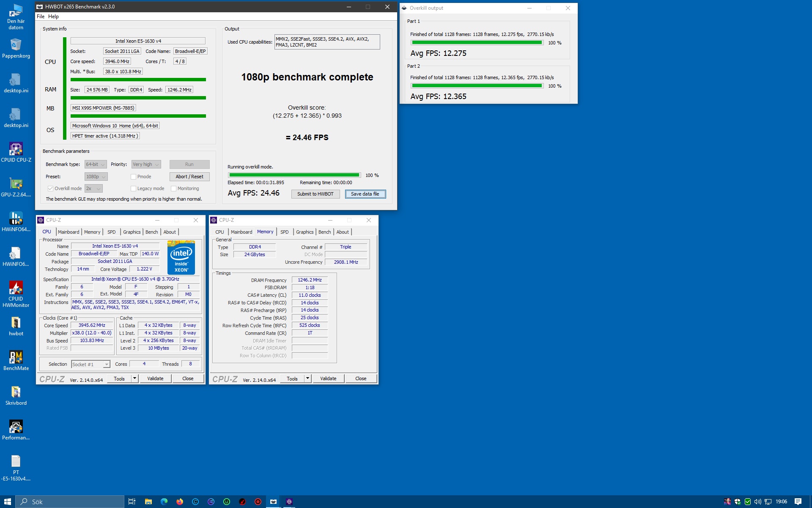Open the Priority 'Very high' dropdown
Viewport: 812px width, 508px height.
(x=146, y=164)
